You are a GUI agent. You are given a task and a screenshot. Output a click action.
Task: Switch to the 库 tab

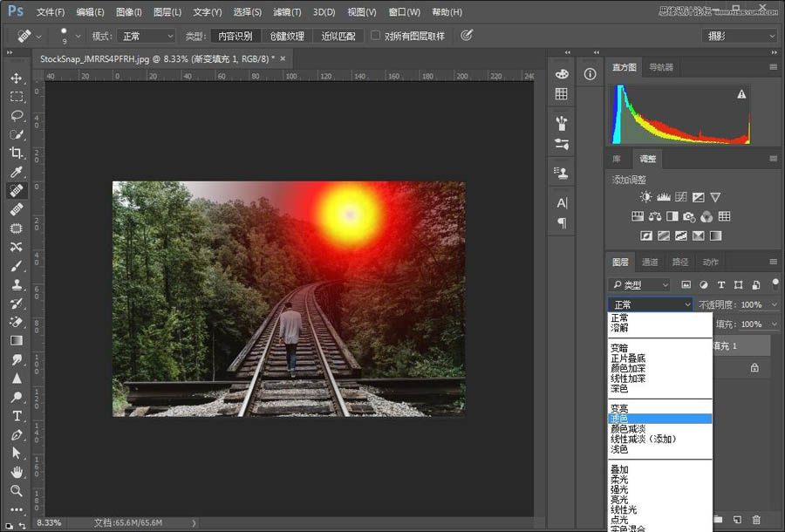(x=617, y=159)
